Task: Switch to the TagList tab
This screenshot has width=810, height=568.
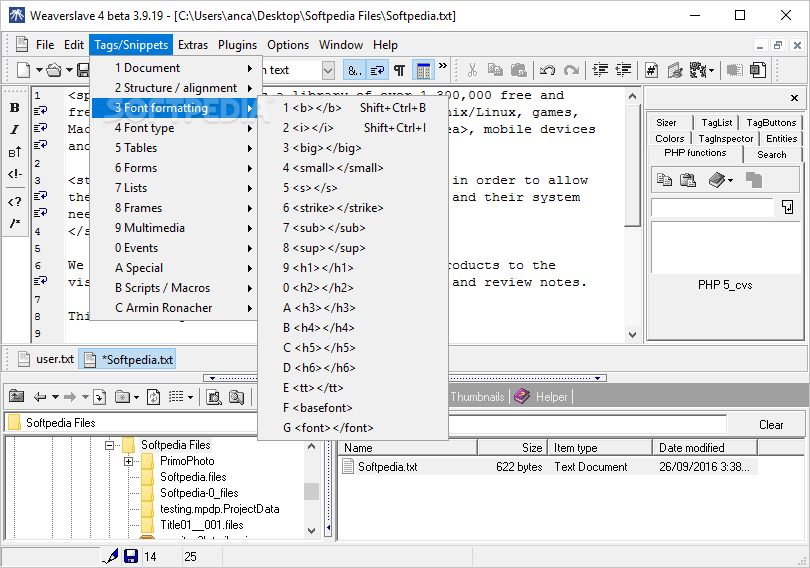Action: pyautogui.click(x=716, y=122)
